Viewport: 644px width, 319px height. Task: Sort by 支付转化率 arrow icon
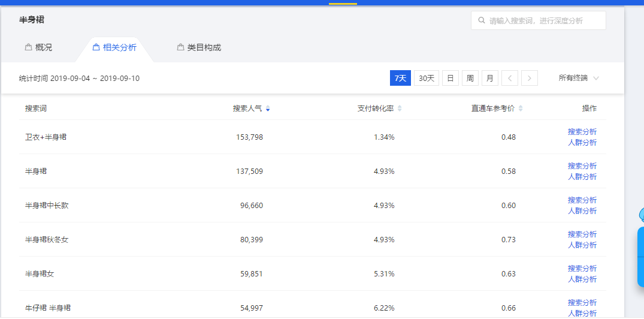point(400,109)
